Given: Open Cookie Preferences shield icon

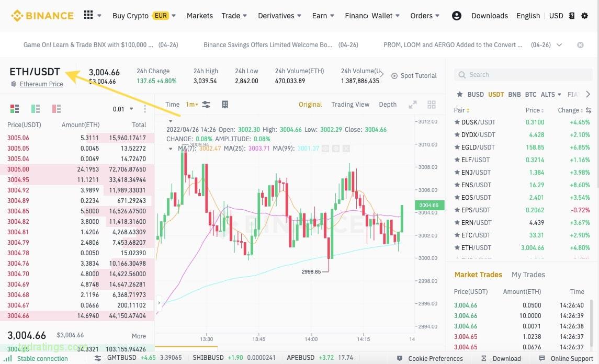Looking at the screenshot, I should [400, 358].
